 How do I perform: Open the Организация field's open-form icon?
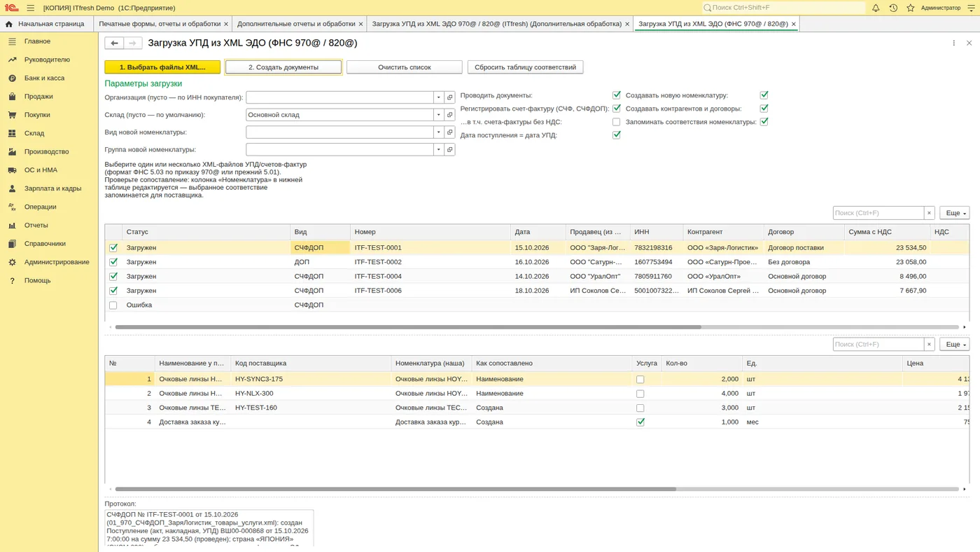tap(450, 97)
